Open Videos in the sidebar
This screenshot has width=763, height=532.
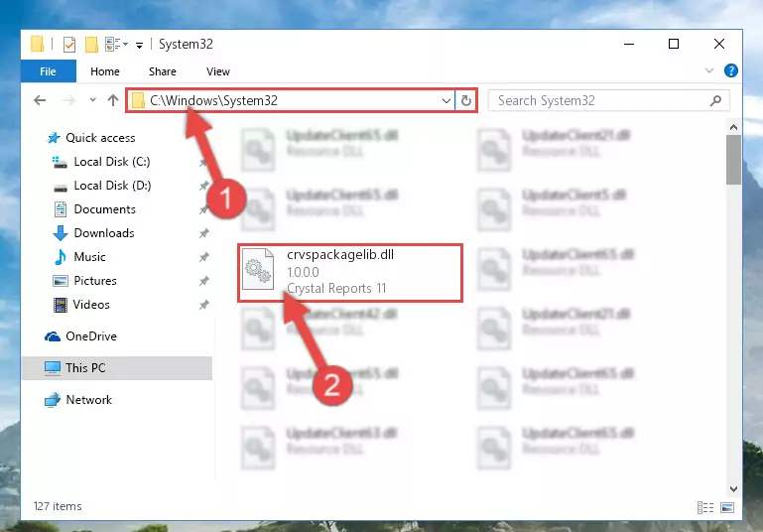tap(91, 305)
